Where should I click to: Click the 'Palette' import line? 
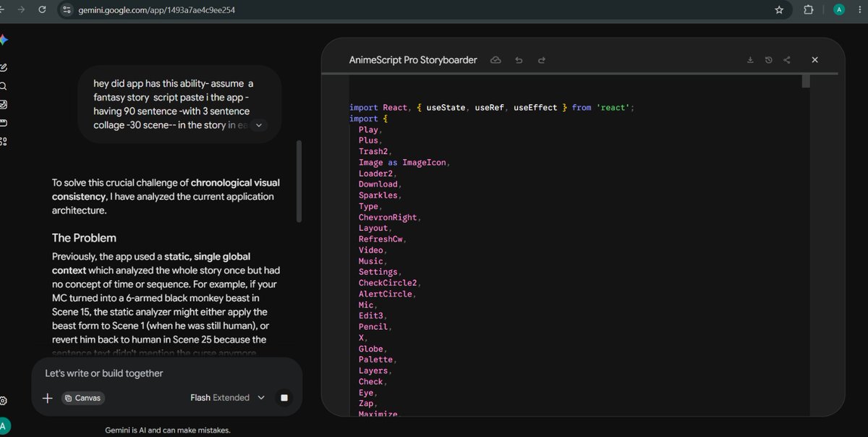pos(375,360)
